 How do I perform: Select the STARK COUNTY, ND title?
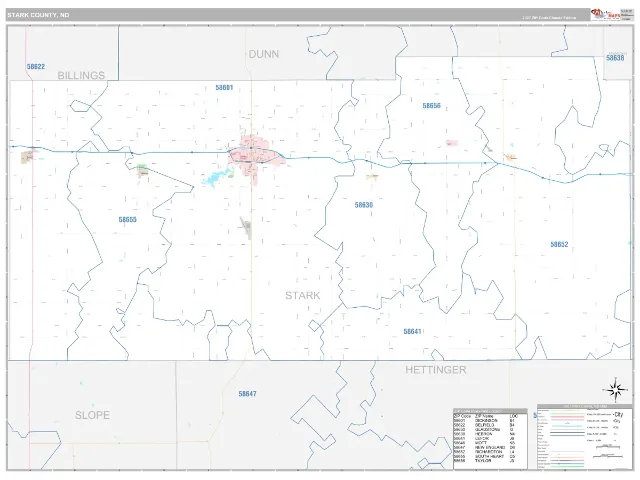coord(38,15)
